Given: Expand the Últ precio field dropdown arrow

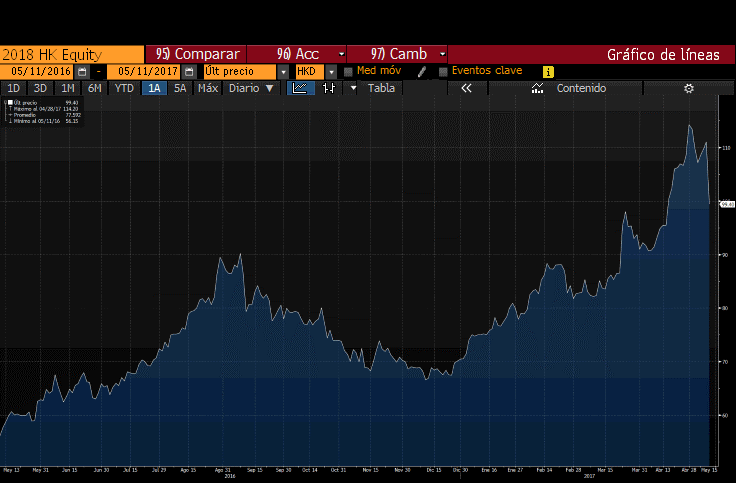Looking at the screenshot, I should point(283,72).
